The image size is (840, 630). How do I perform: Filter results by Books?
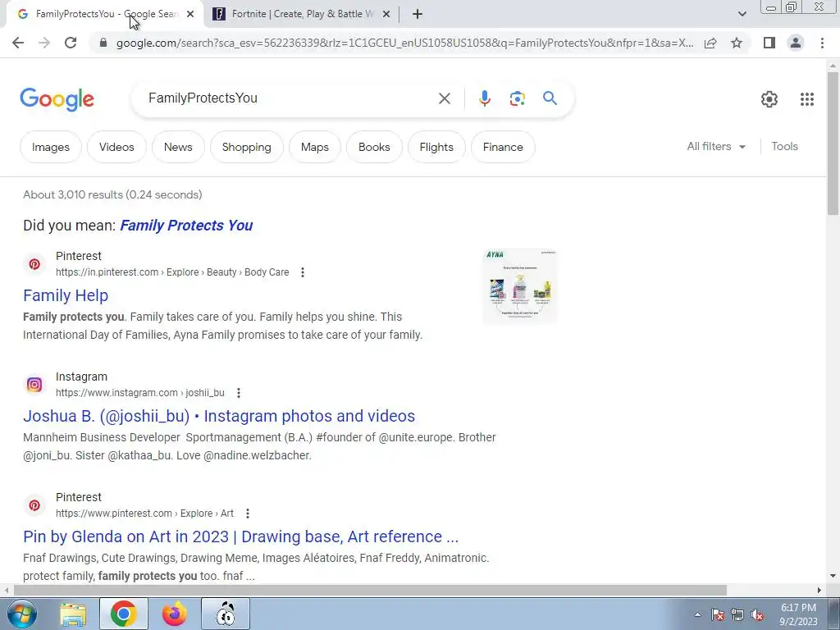pyautogui.click(x=374, y=147)
